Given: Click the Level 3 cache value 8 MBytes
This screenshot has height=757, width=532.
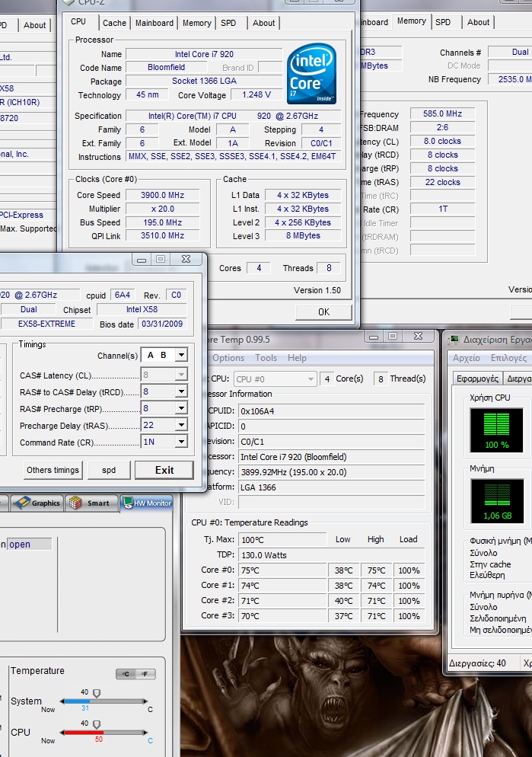Looking at the screenshot, I should [303, 235].
